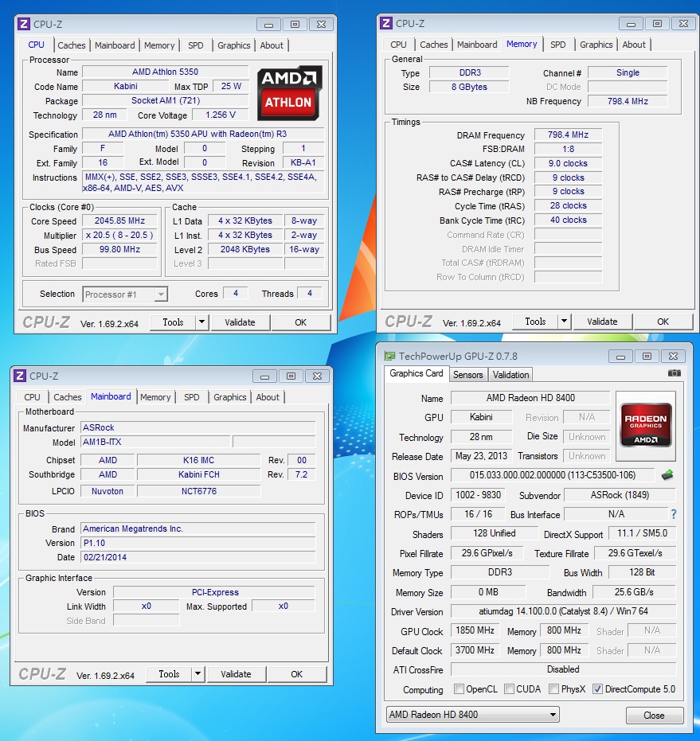Click the motherboard Model field AM1B-ITX
700x741 pixels.
click(x=155, y=442)
